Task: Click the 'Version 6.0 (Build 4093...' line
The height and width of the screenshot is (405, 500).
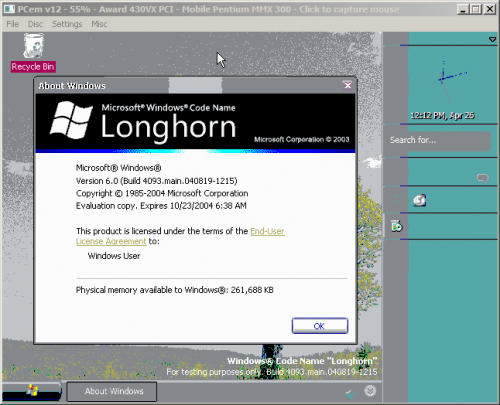Action: click(x=156, y=181)
